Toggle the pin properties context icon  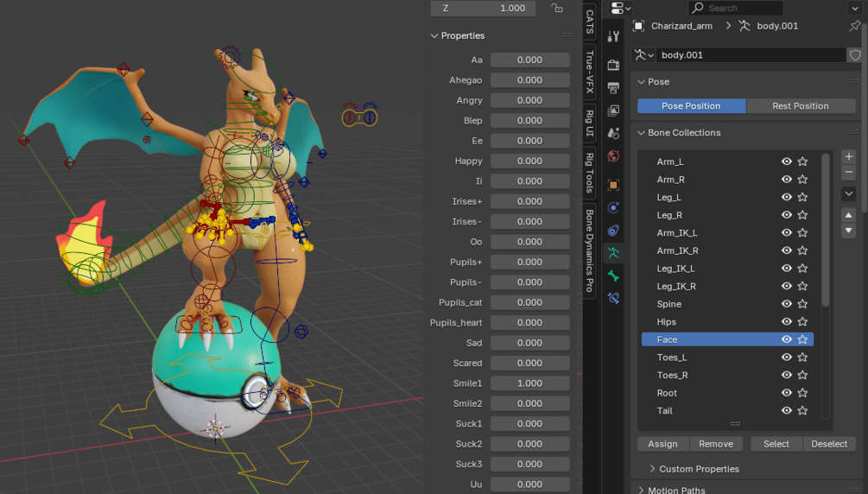point(855,26)
